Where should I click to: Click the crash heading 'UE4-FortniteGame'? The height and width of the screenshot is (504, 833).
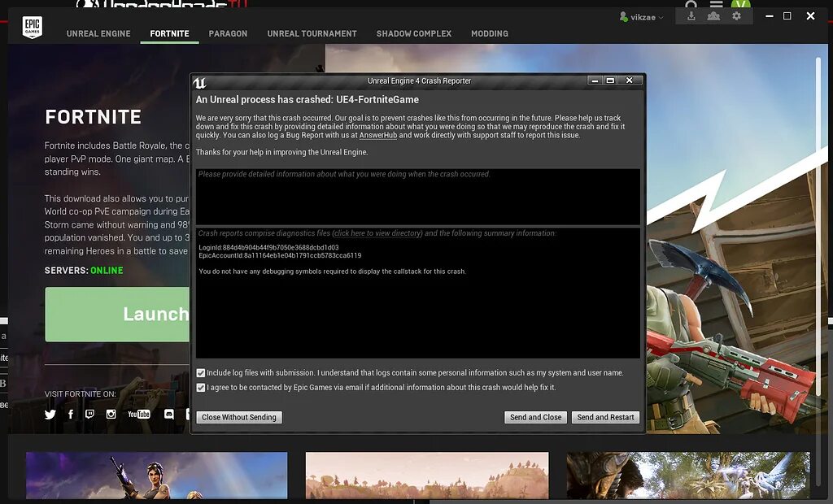377,100
